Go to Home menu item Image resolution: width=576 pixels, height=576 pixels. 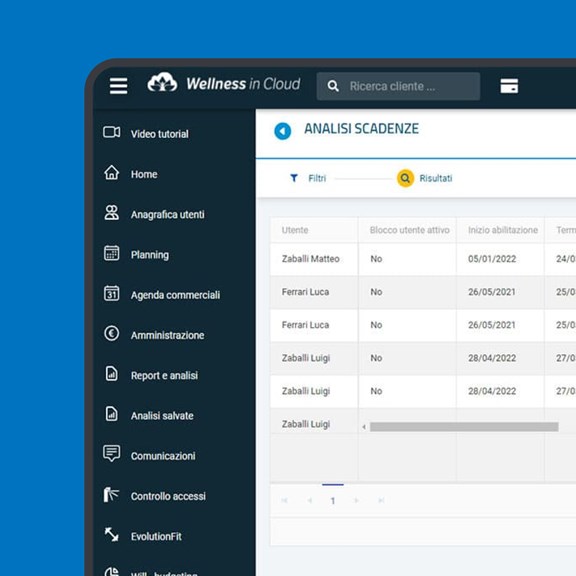pyautogui.click(x=144, y=174)
